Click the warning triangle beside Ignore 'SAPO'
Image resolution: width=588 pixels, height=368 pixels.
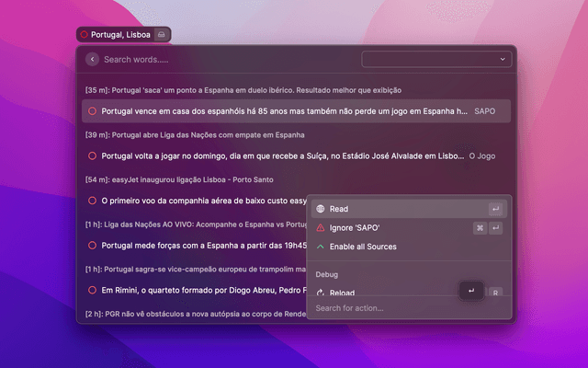(320, 227)
